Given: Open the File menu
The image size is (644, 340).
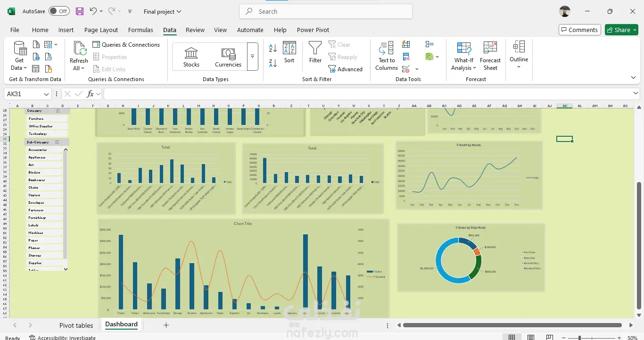Looking at the screenshot, I should (x=15, y=30).
